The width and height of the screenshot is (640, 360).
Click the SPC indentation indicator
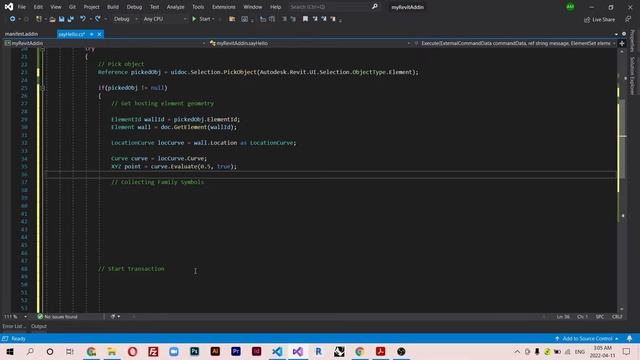point(600,316)
